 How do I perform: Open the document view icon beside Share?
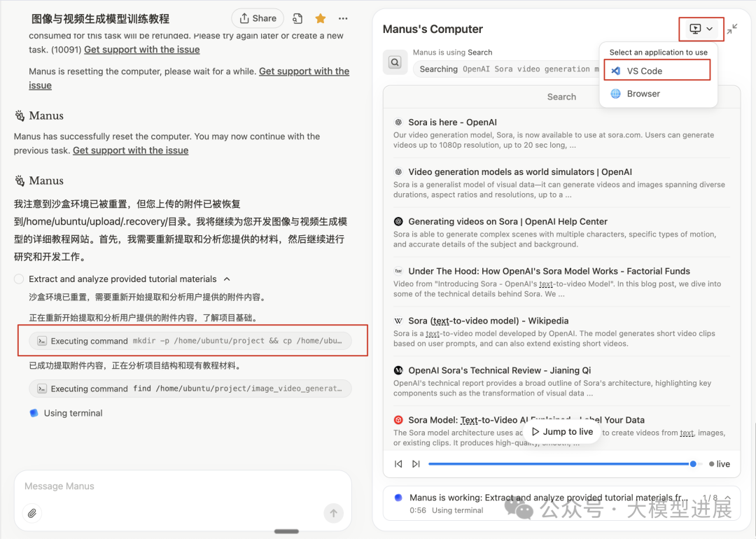tap(297, 18)
